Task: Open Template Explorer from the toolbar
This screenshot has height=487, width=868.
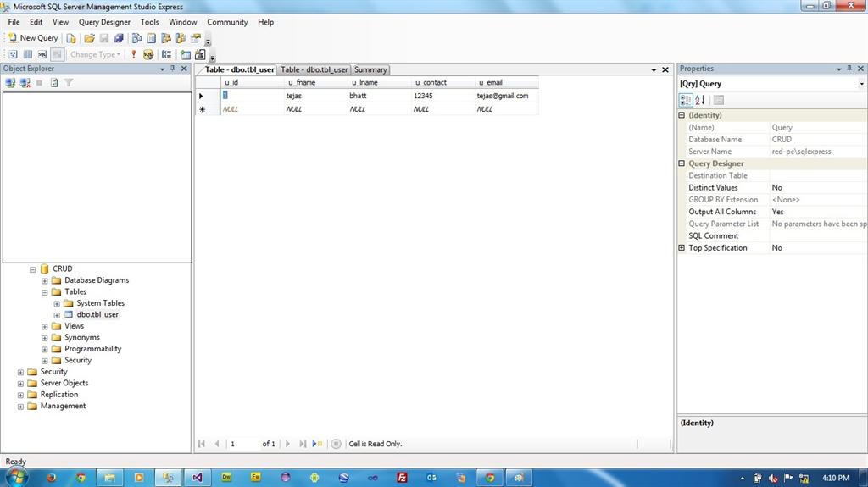Action: [181, 38]
